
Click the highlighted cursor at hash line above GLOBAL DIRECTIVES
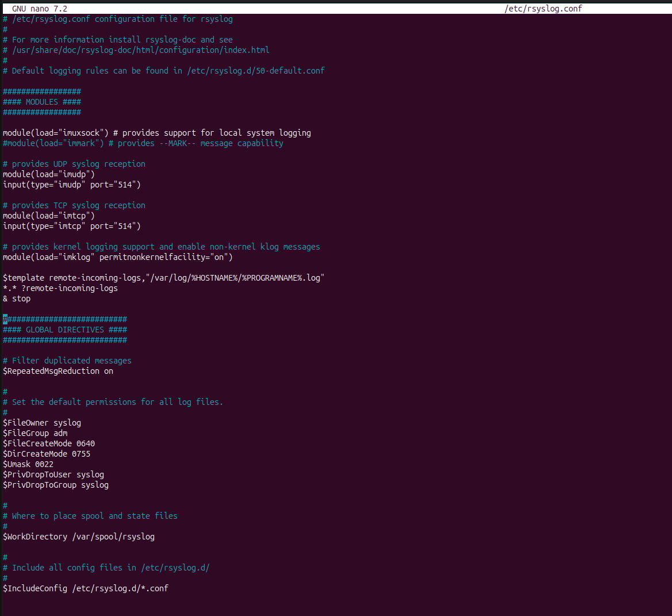coord(5,319)
